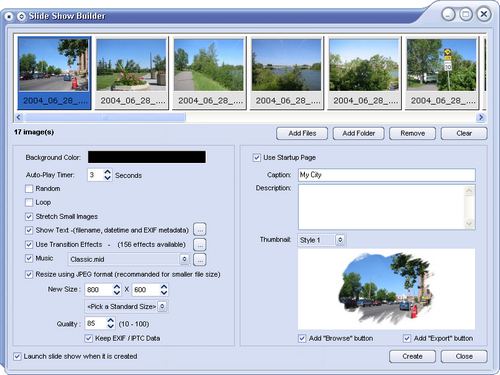Toggle Use Transition Effects checkbox
This screenshot has height=375, width=500.
29,244
